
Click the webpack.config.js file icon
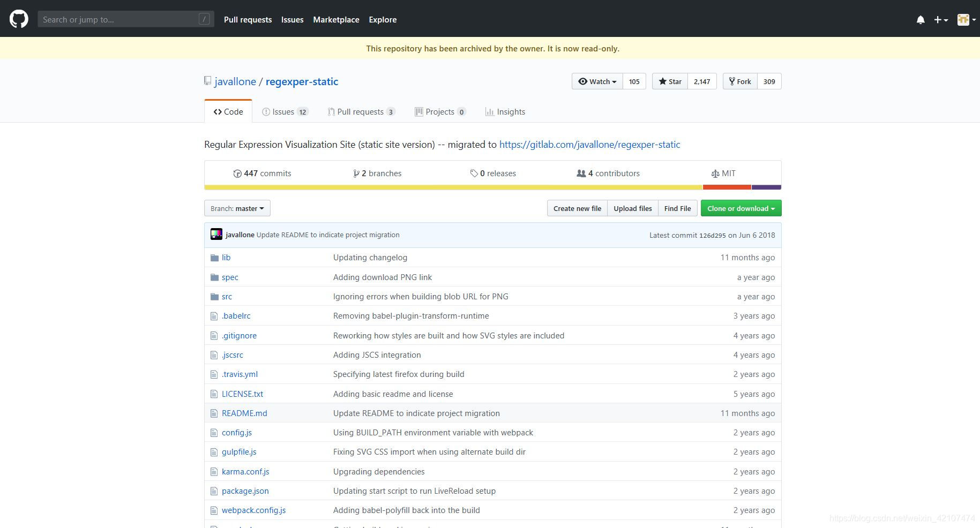214,510
